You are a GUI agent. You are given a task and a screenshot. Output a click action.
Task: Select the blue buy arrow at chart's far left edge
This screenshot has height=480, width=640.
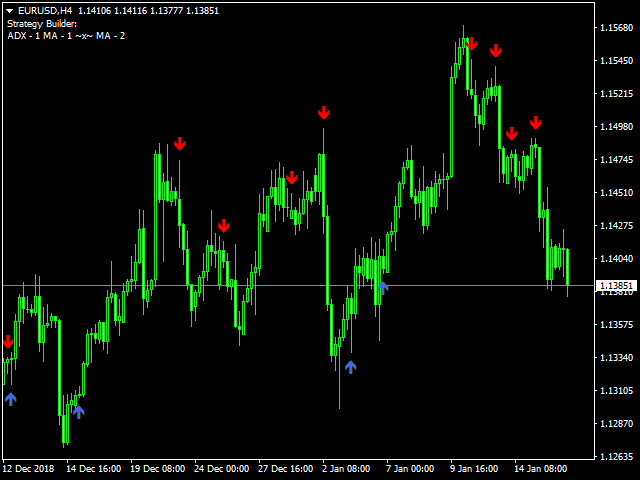pos(11,399)
